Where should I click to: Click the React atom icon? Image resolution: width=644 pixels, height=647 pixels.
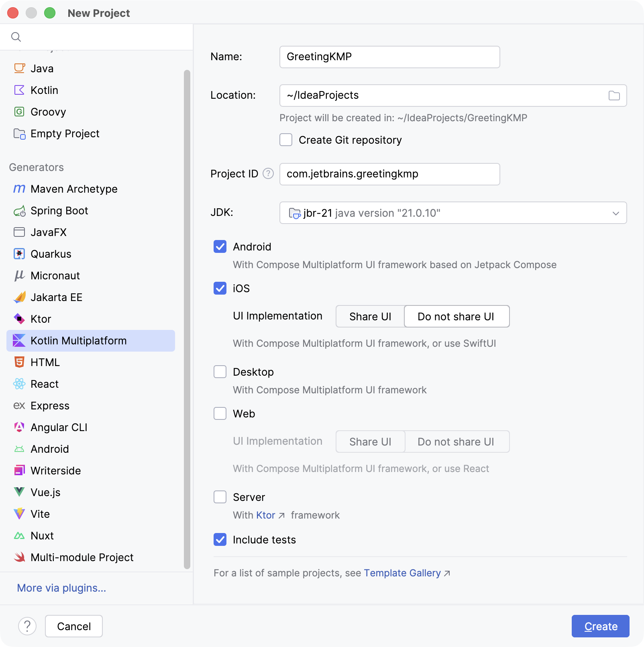coord(19,384)
